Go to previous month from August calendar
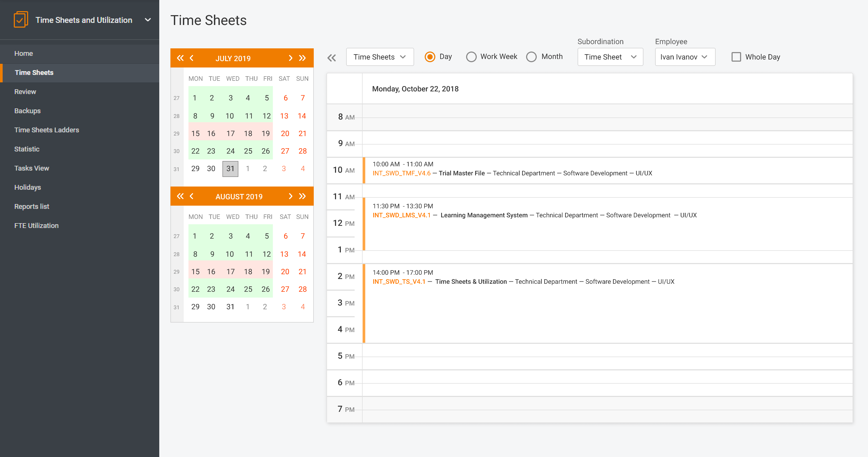868x457 pixels. coord(191,196)
